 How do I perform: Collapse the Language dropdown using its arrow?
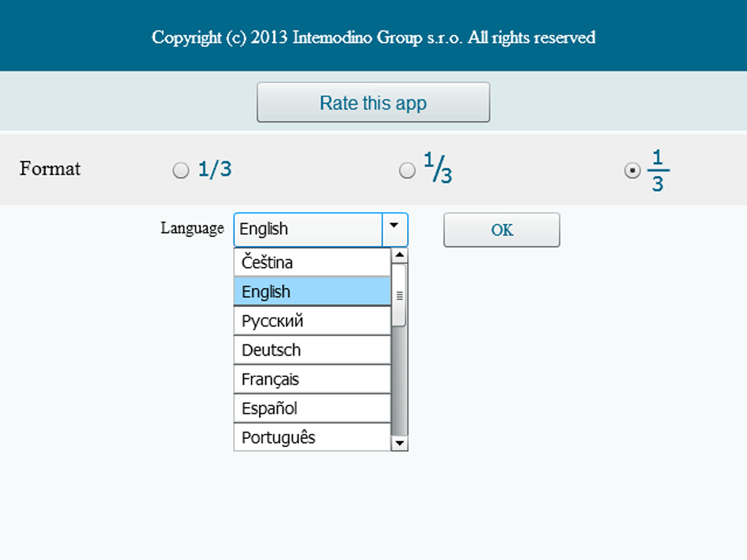[395, 229]
